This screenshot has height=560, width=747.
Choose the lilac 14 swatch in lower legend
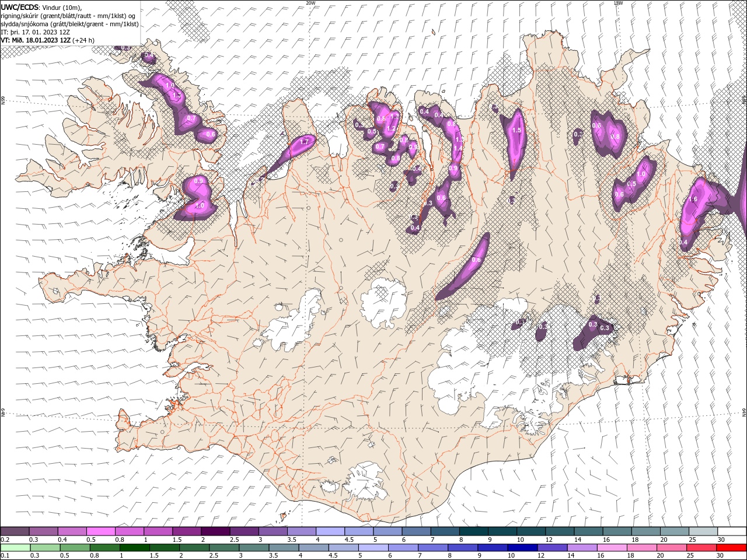point(582,548)
